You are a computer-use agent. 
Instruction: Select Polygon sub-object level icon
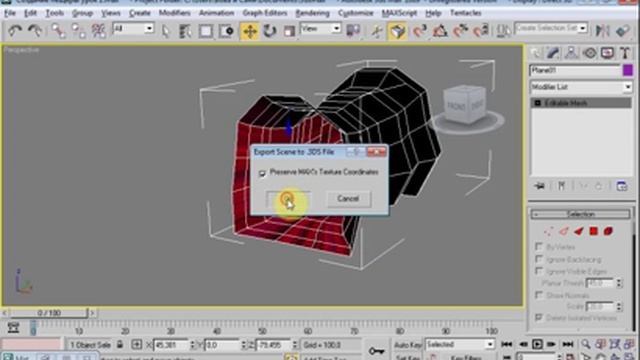pos(593,231)
